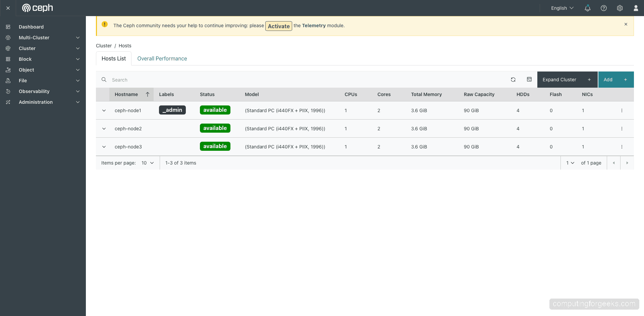Open the help icon in the header
Viewport: 644px width, 316px height.
[604, 8]
